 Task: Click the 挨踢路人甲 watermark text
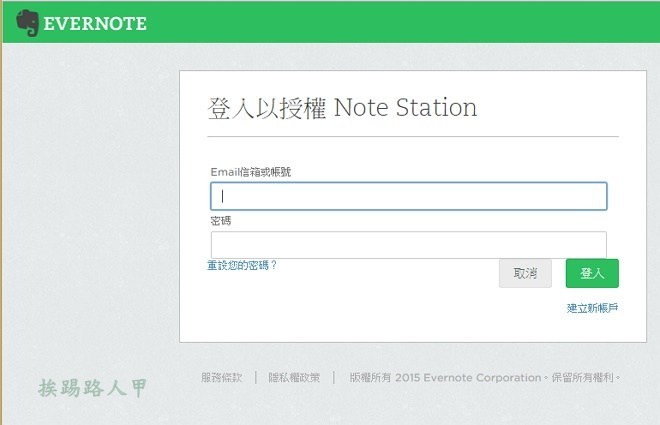click(93, 387)
